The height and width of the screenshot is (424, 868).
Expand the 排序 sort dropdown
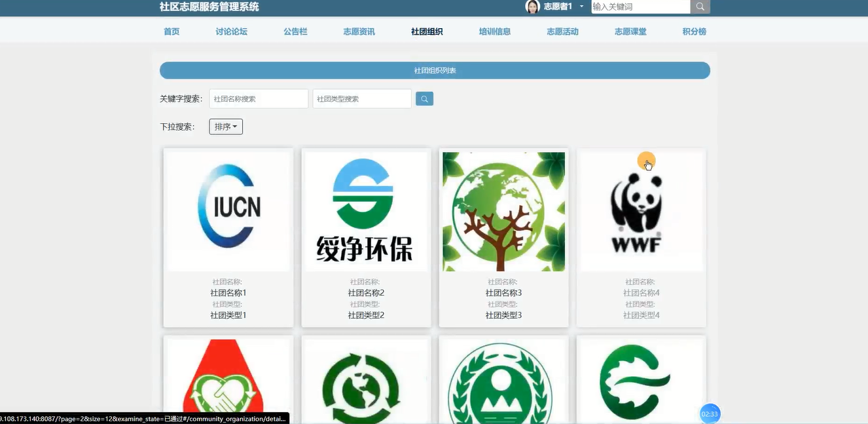click(x=226, y=126)
